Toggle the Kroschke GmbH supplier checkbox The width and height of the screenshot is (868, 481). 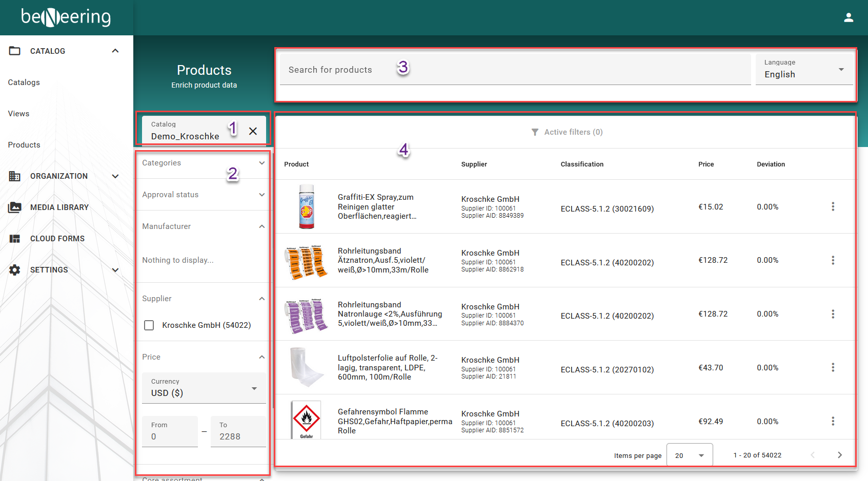149,325
